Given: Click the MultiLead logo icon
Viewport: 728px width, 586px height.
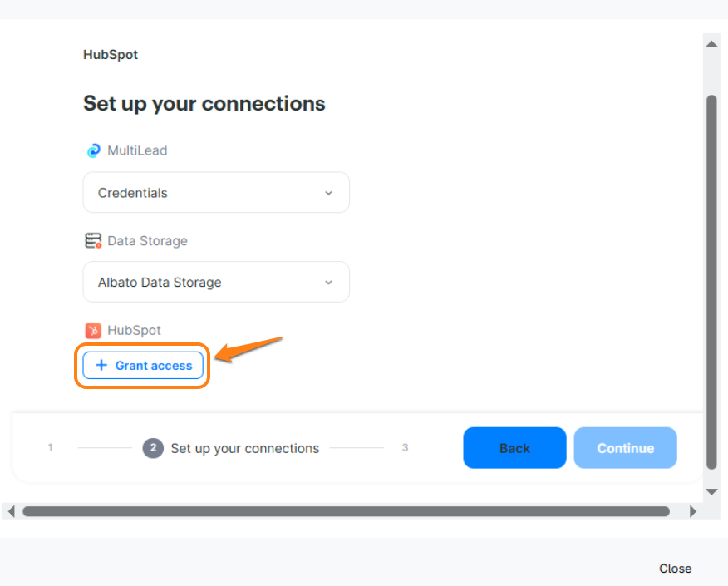Looking at the screenshot, I should [x=93, y=150].
